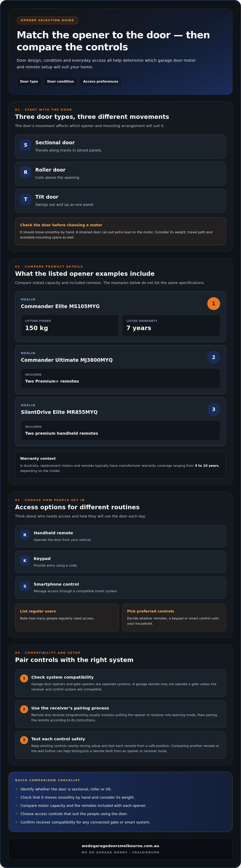Click the Opener Selection Guide badge
This screenshot has height=868, width=241.
pyautogui.click(x=47, y=20)
